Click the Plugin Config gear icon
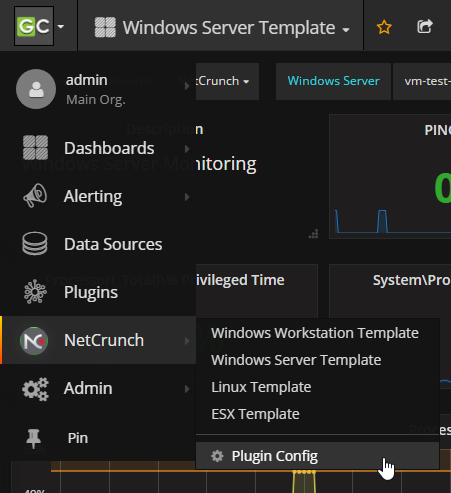Image resolution: width=451 pixels, height=493 pixels. tap(217, 456)
